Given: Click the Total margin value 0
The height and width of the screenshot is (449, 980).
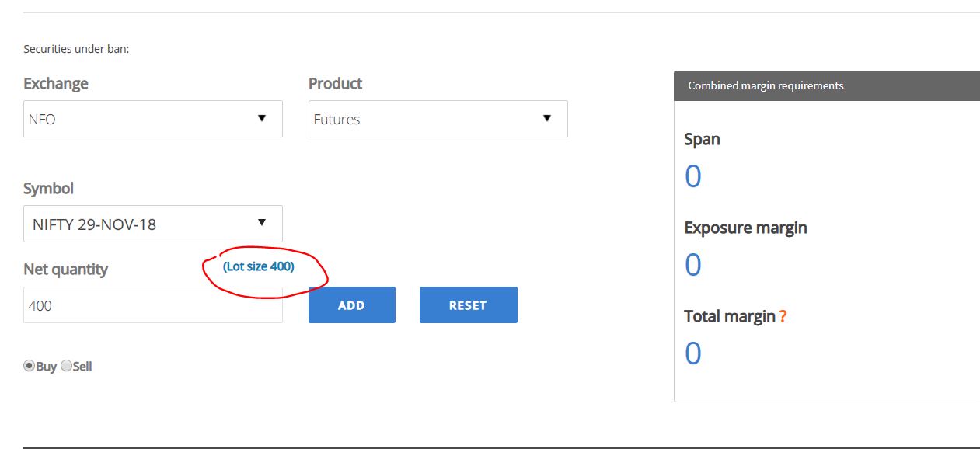Looking at the screenshot, I should (692, 353).
